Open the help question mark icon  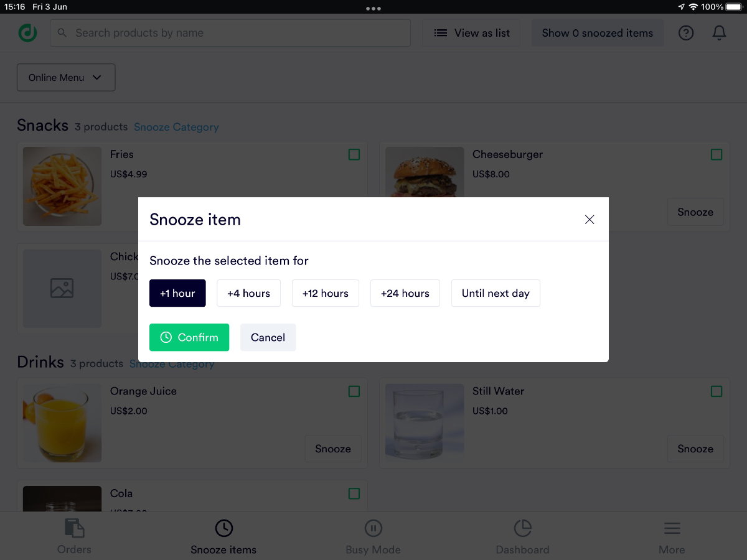click(686, 33)
